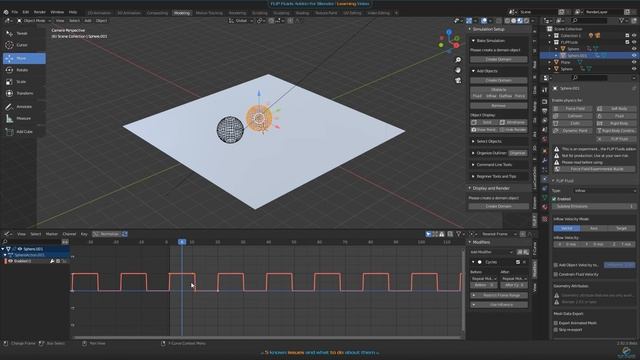Select the Add Cube tool

point(24,132)
